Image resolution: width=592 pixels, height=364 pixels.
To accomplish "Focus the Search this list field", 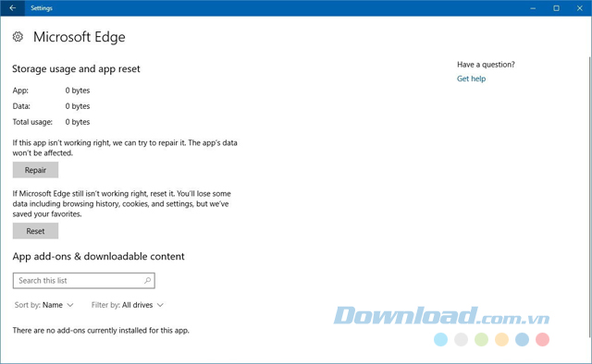I will [x=84, y=281].
